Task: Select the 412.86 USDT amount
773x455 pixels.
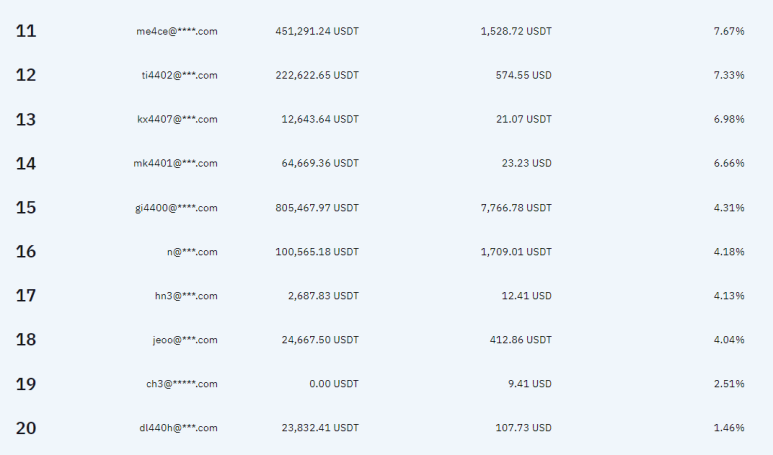Action: point(521,340)
